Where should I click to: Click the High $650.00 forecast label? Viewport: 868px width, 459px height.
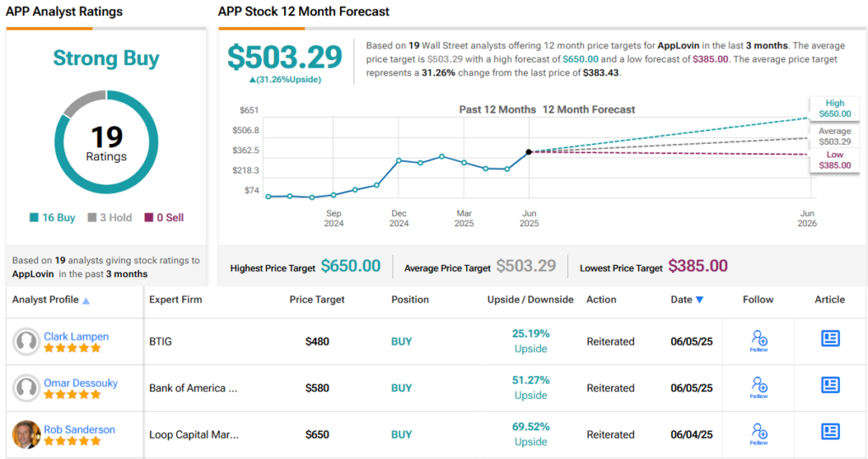click(x=835, y=108)
